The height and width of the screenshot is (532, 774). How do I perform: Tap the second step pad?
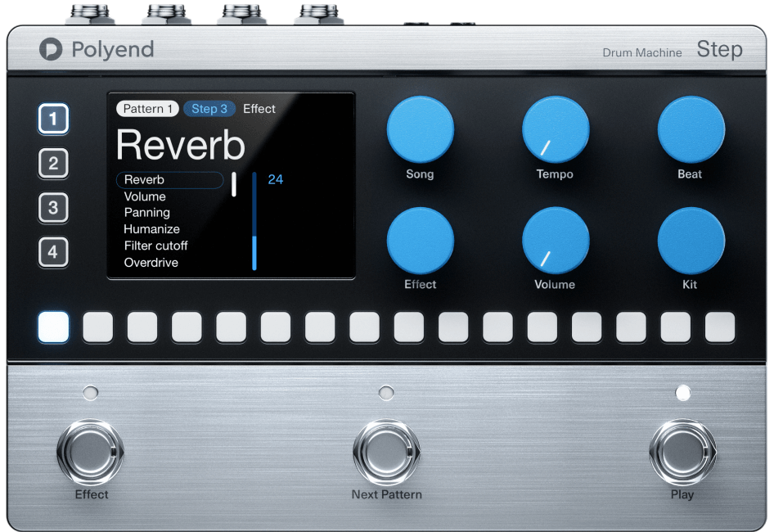coord(97,327)
